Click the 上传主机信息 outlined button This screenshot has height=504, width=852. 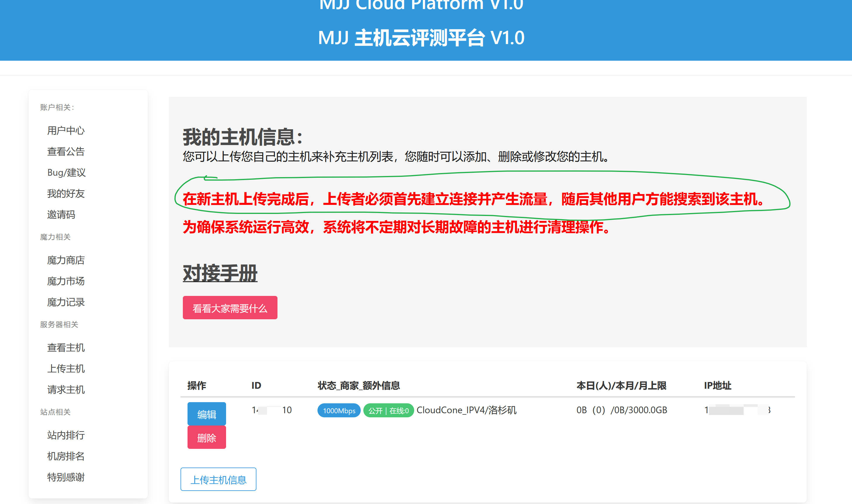[x=218, y=479]
